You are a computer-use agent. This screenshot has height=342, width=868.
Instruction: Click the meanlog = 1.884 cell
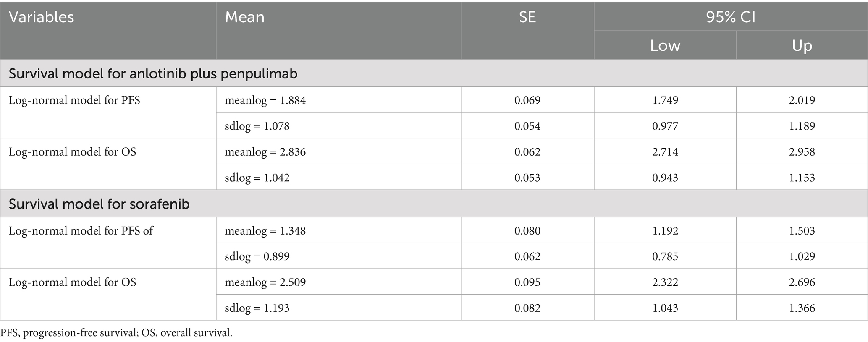point(265,100)
